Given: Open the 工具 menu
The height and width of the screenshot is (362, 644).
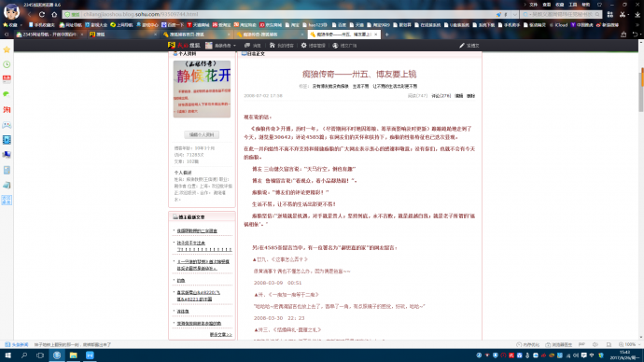Looking at the screenshot, I should [573, 5].
